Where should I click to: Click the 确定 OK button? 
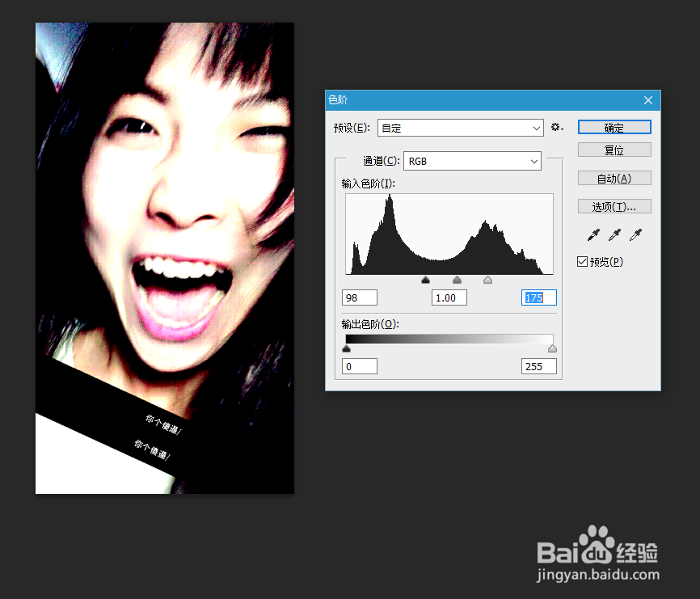pyautogui.click(x=614, y=127)
